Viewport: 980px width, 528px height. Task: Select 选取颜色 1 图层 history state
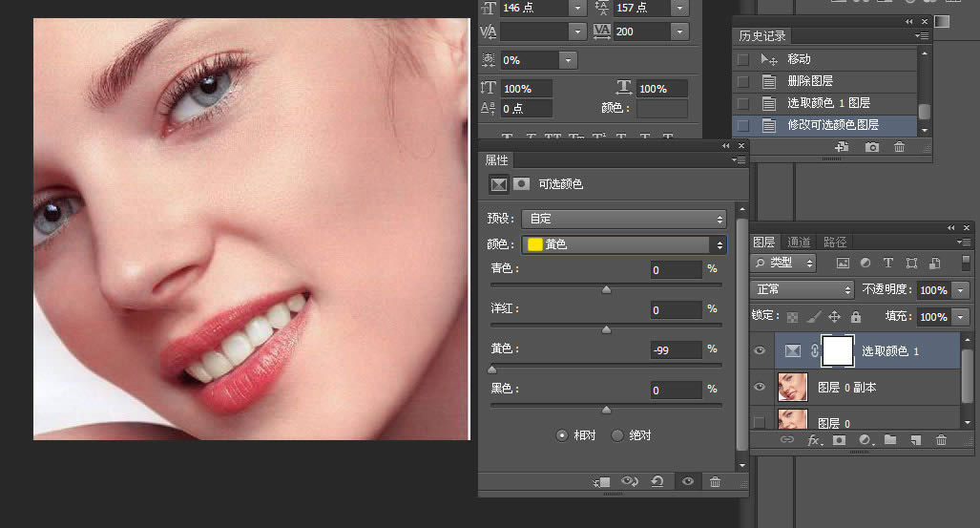point(825,103)
